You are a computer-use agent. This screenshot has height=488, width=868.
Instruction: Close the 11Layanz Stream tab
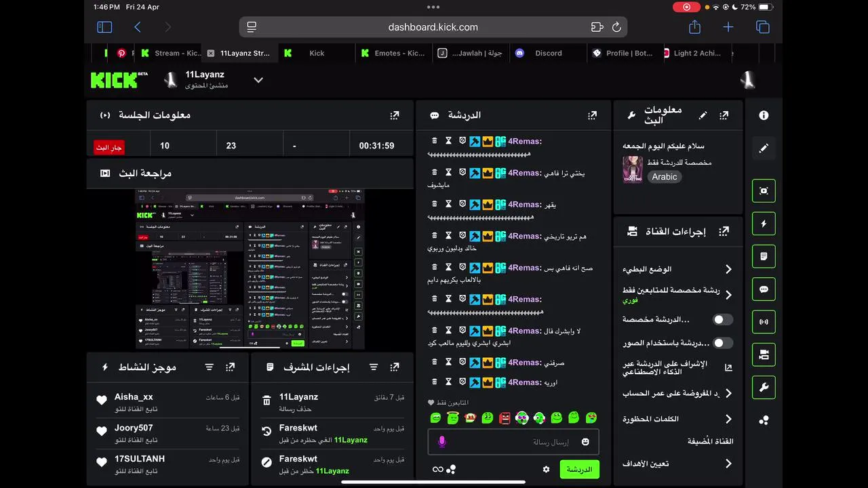[x=210, y=53]
